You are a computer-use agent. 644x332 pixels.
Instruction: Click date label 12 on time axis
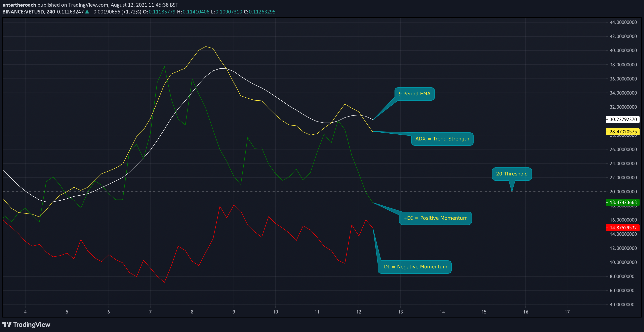point(359,312)
